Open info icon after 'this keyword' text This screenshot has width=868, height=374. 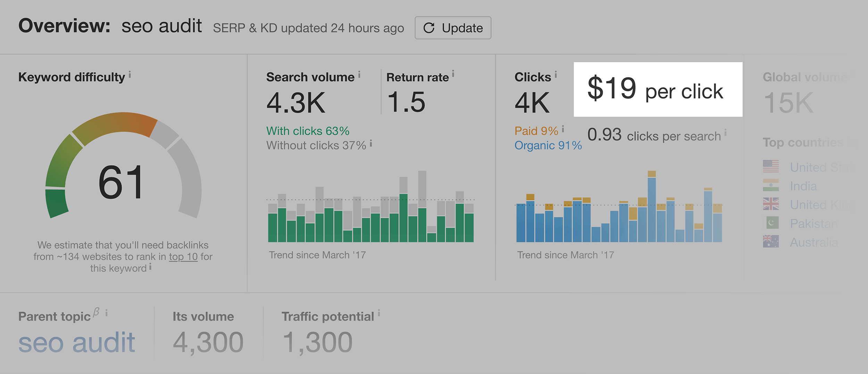(150, 267)
